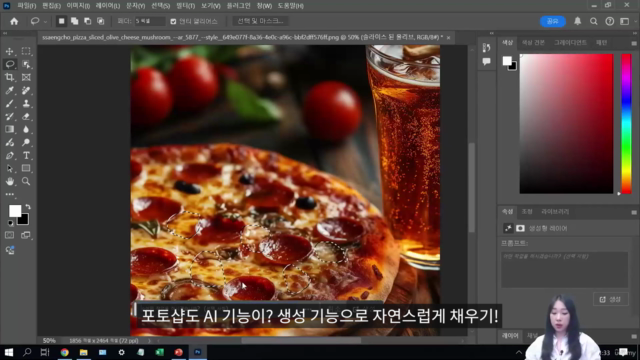Open the notifications bell icon
Viewport: 640px width, 360px height.
tap(578, 21)
